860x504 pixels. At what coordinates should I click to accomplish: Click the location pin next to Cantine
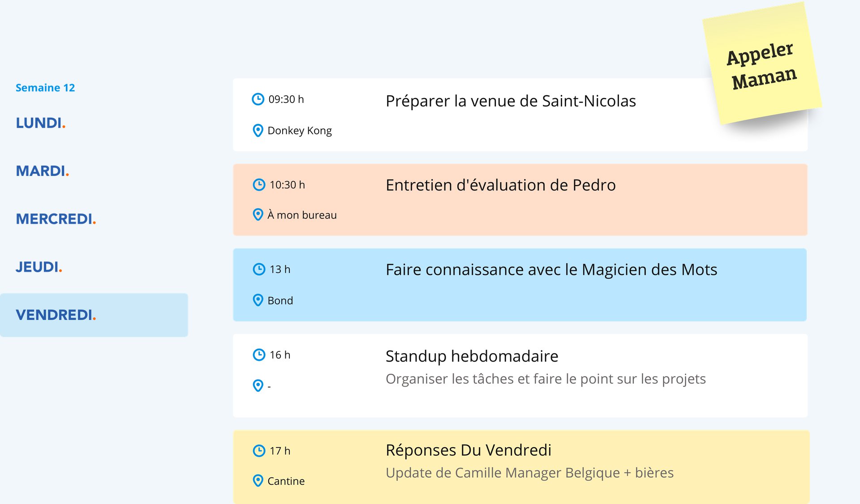(258, 481)
